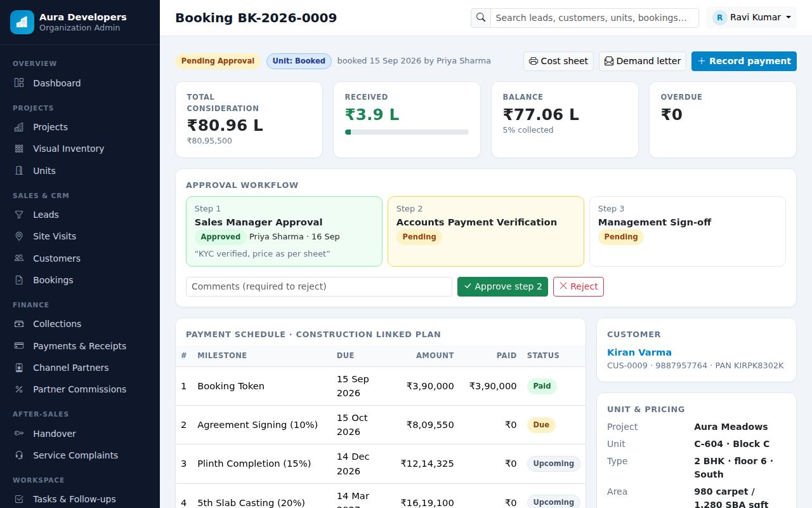Click the Handover key icon
This screenshot has height=508, width=812.
(19, 434)
